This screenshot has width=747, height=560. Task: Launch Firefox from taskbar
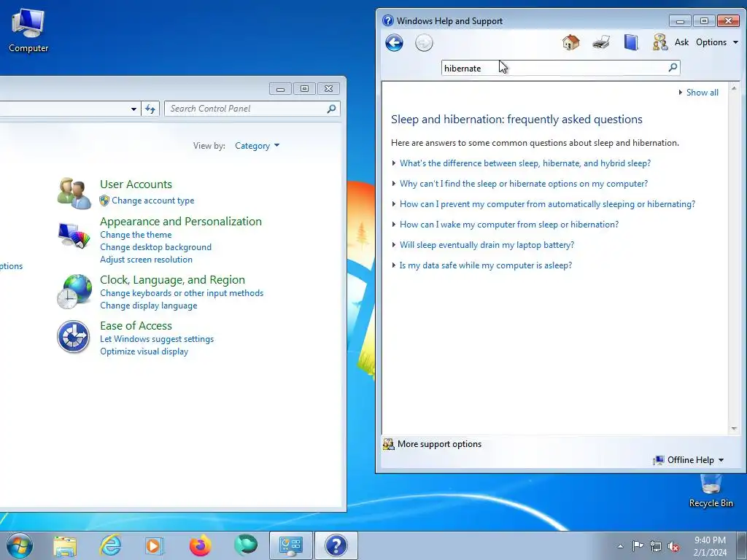point(200,545)
